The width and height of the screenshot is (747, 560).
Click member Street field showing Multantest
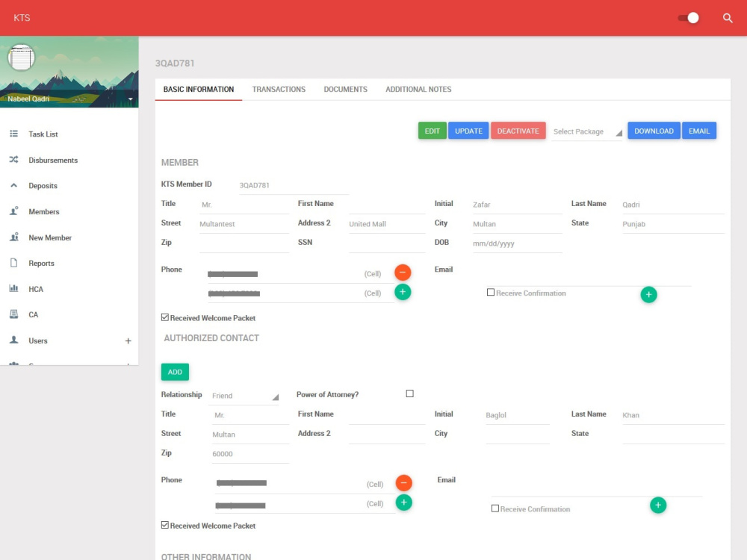coord(244,224)
